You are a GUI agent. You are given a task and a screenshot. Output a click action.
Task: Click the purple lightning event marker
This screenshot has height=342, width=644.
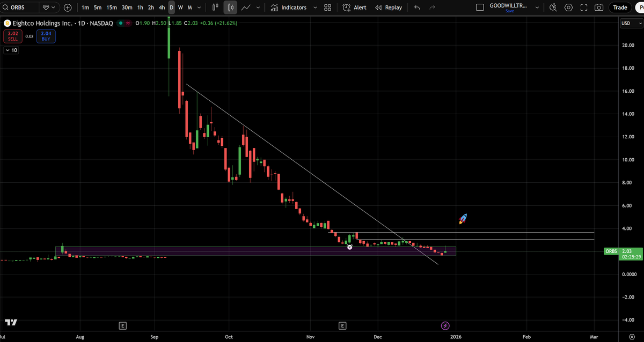[445, 325]
